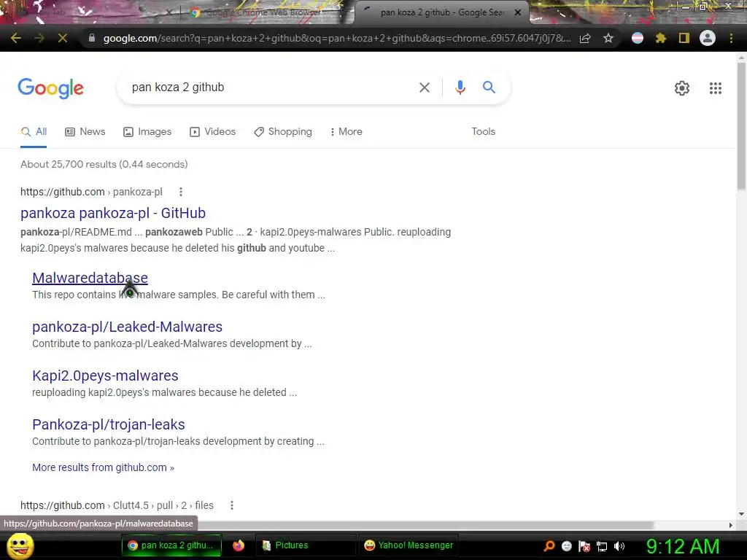Open Chrome's three-dot menu
Screen dimensions: 747x560
point(731,38)
